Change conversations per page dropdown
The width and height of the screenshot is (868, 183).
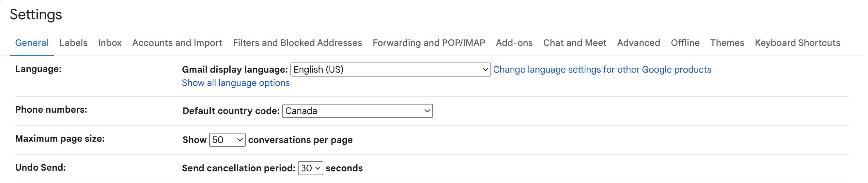(227, 140)
